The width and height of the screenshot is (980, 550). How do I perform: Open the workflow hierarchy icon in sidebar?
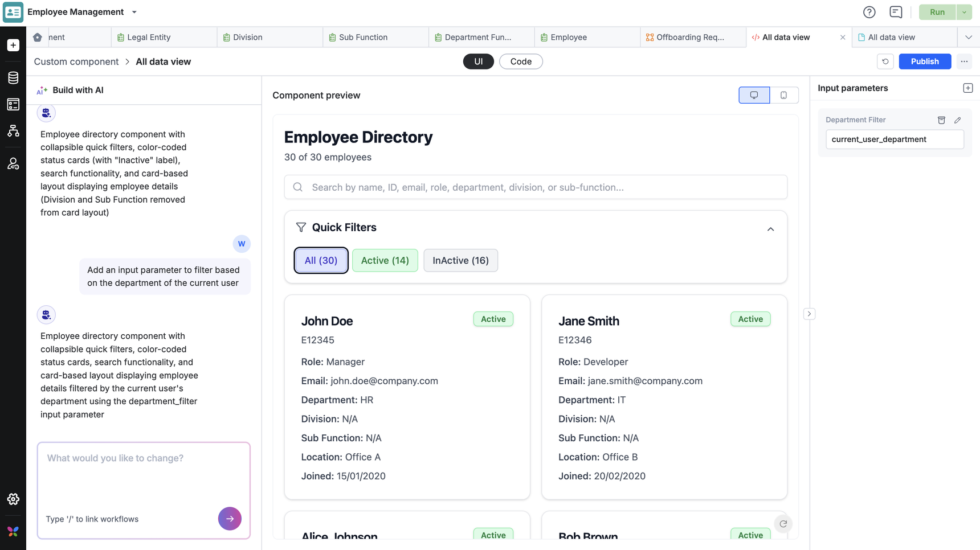(x=13, y=131)
